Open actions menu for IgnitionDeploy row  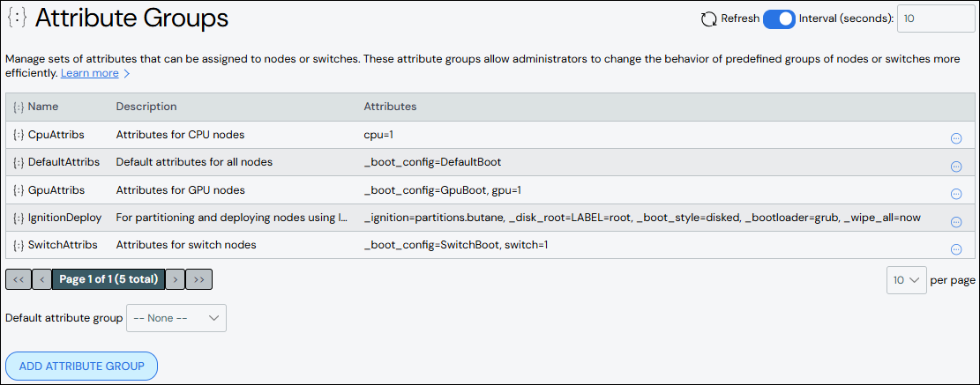(955, 222)
